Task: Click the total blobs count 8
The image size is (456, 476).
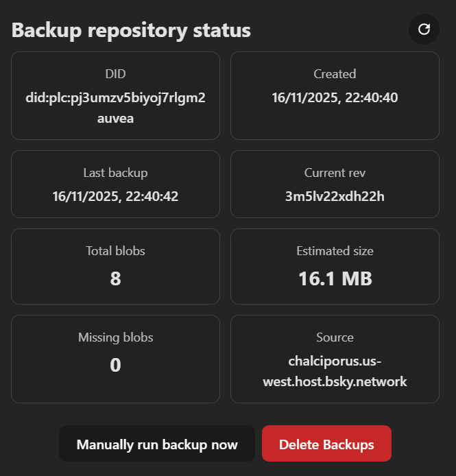Action: pos(115,278)
